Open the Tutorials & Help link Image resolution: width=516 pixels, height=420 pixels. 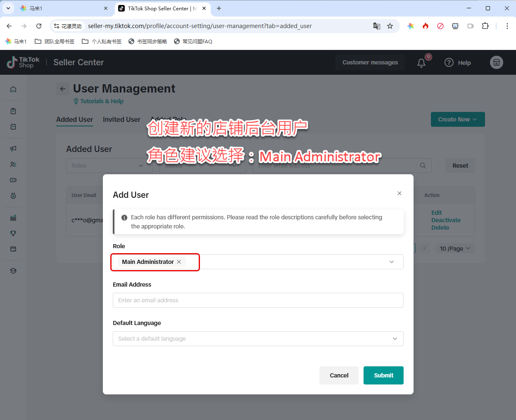pyautogui.click(x=102, y=101)
